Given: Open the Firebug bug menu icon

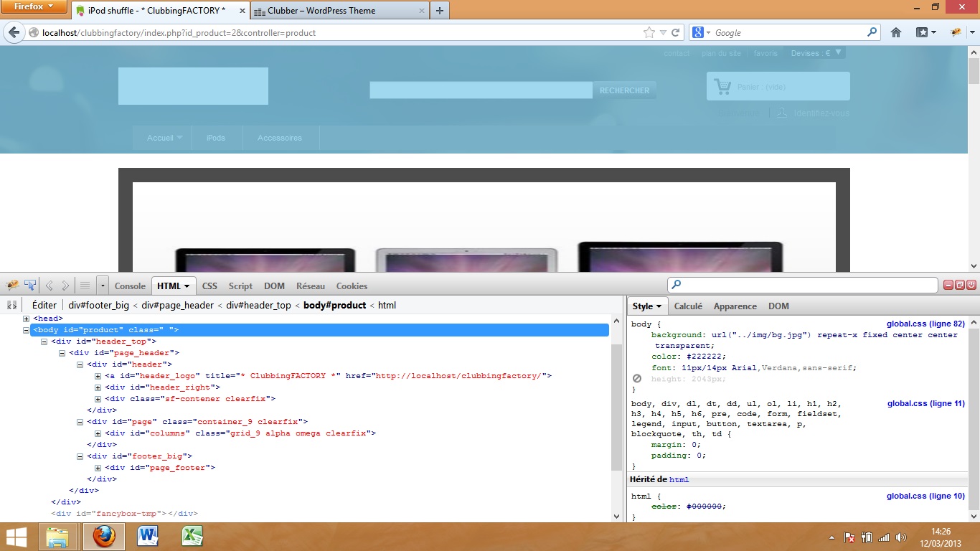Looking at the screenshot, I should pos(12,286).
